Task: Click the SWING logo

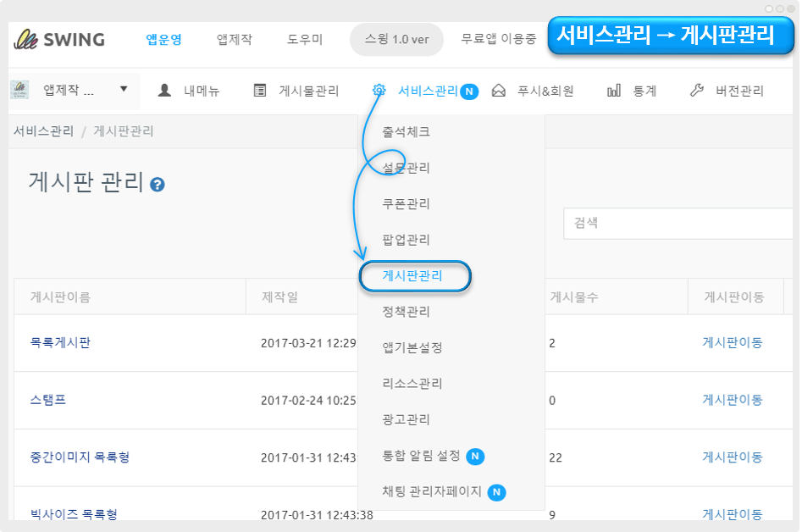Action: [59, 39]
